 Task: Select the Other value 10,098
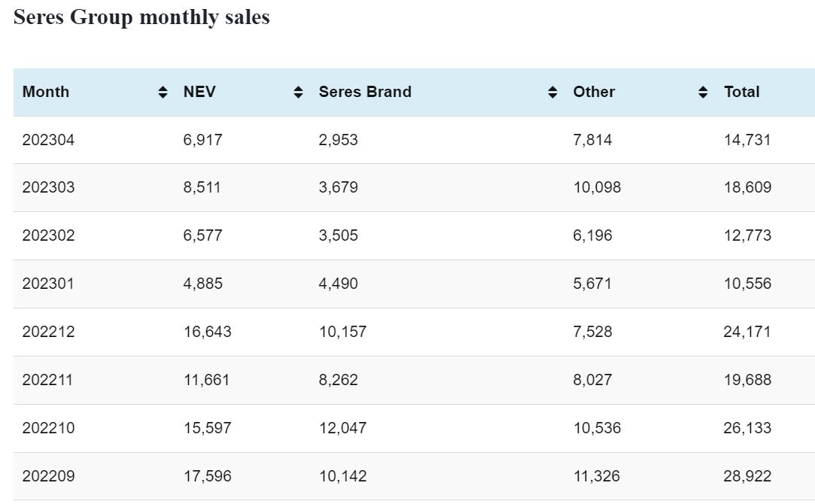(597, 187)
